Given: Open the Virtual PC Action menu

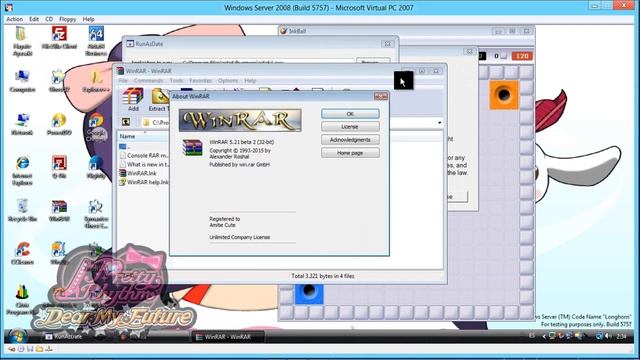Looking at the screenshot, I should [14, 19].
